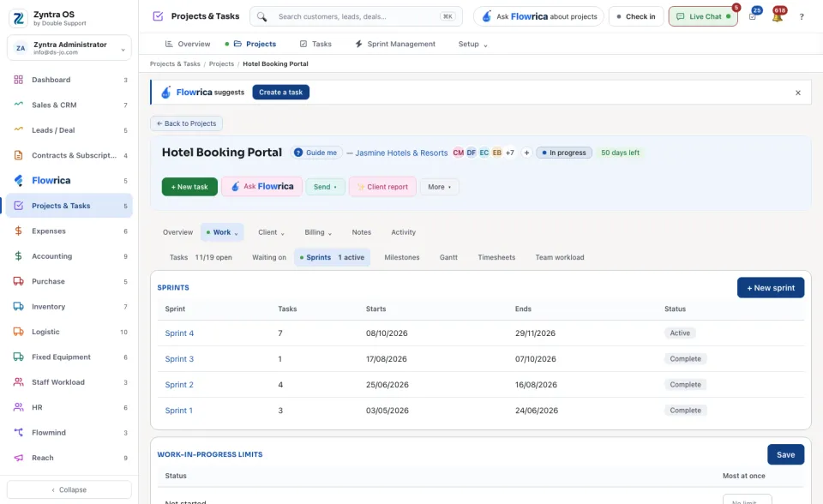
Task: Collapse the sidebar
Action: [x=69, y=489]
